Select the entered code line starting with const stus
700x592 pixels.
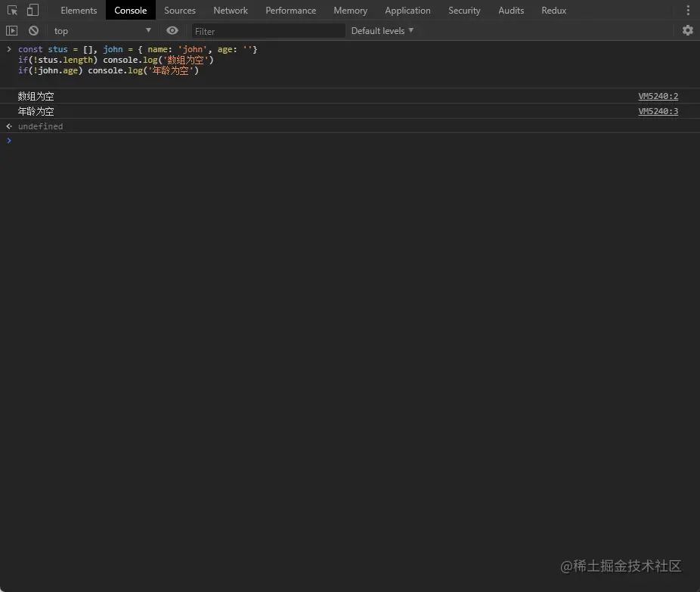click(x=138, y=49)
